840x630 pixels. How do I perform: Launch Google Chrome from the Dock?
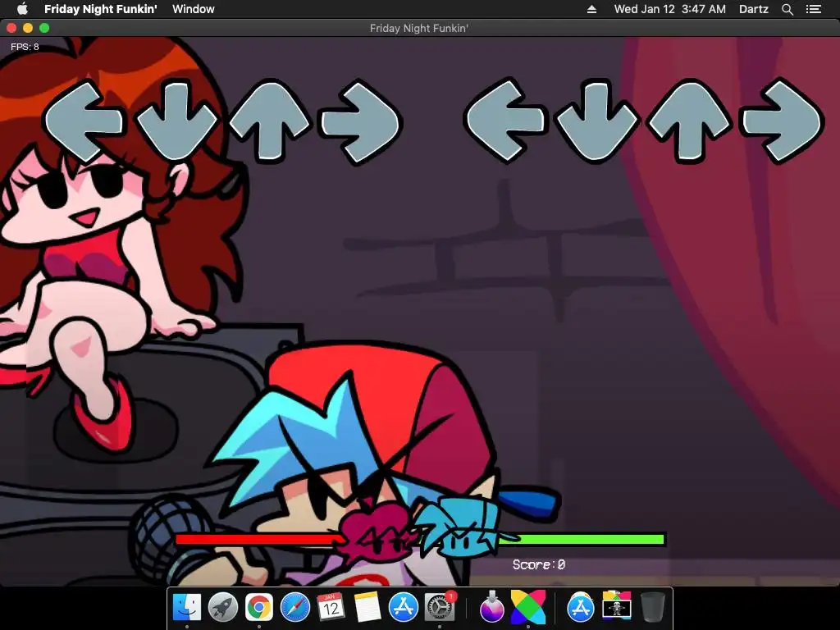[x=258, y=608]
